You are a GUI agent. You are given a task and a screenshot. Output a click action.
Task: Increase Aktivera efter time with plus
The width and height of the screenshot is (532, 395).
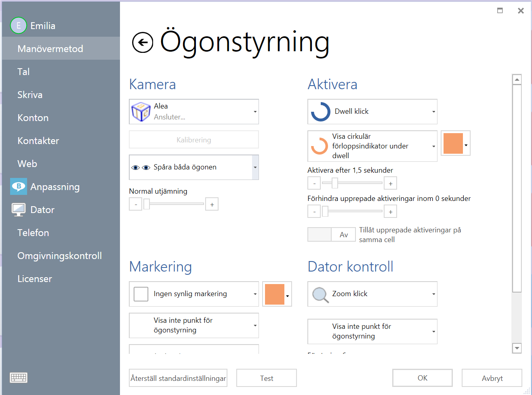click(x=391, y=183)
